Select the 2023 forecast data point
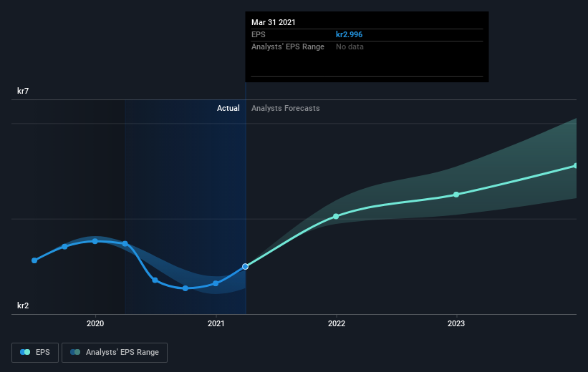Image resolution: width=588 pixels, height=372 pixels. 456,195
